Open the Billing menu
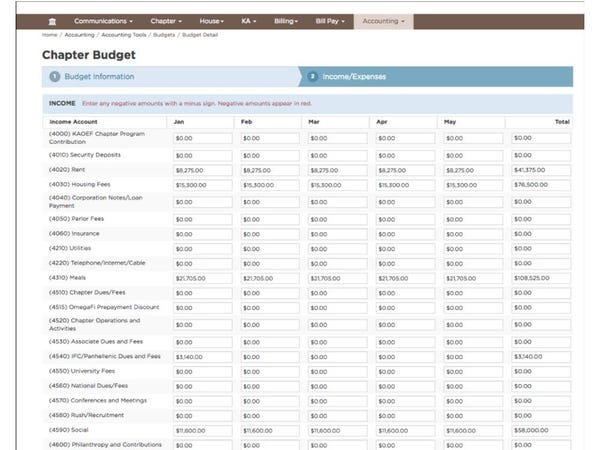This screenshot has width=600, height=450. (x=286, y=21)
